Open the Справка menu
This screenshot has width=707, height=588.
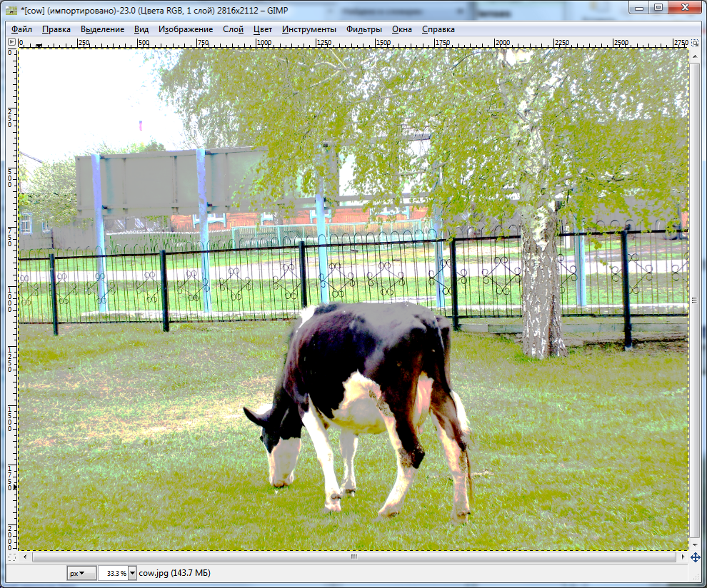[x=438, y=29]
